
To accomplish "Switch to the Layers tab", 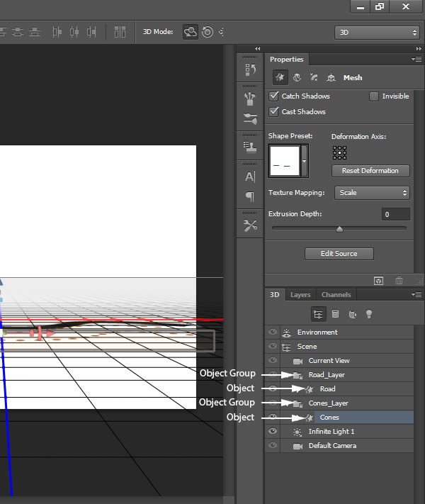I will 300,295.
